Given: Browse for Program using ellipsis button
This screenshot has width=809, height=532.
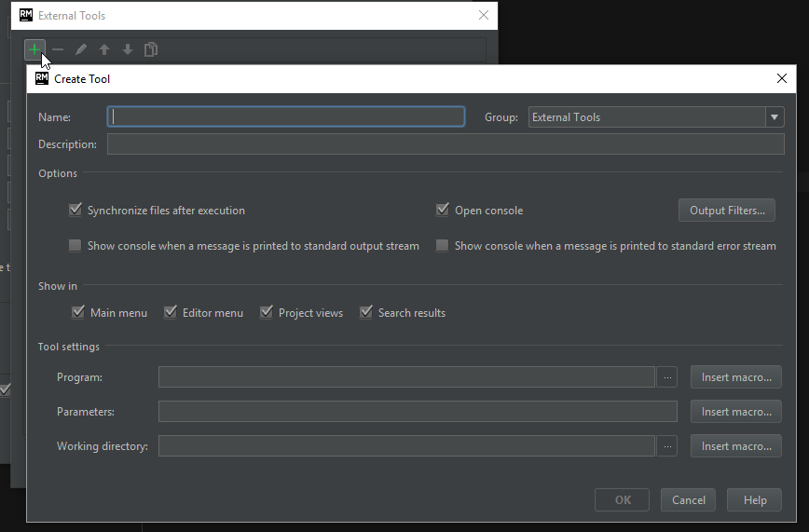Looking at the screenshot, I should pyautogui.click(x=667, y=377).
